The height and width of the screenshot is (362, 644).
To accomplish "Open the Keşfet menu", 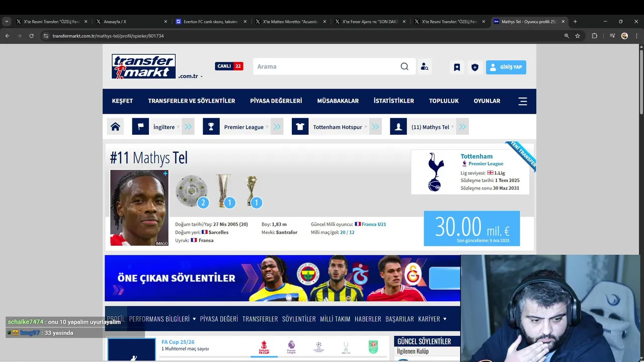I will point(122,101).
